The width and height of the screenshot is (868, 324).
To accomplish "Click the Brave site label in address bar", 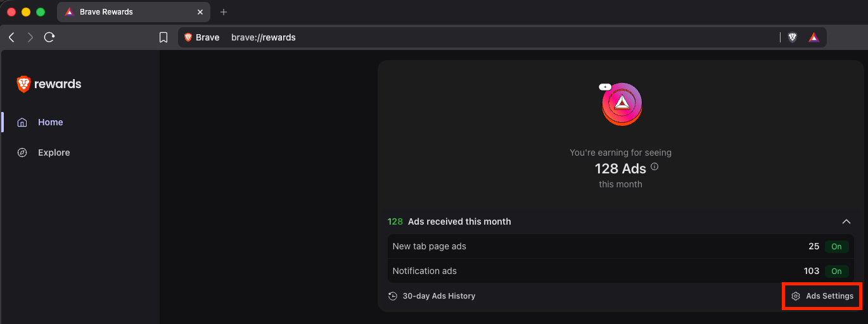I will click(x=201, y=37).
